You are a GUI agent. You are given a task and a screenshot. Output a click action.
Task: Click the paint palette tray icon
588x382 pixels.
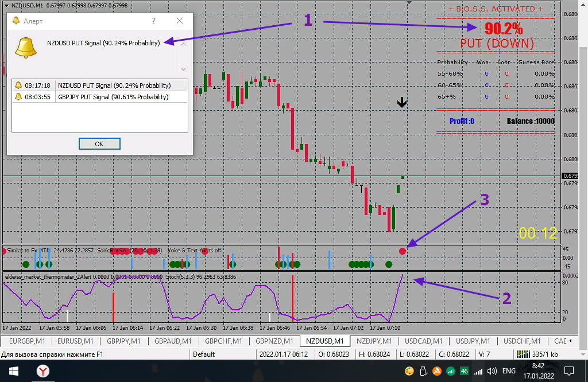tap(409, 371)
